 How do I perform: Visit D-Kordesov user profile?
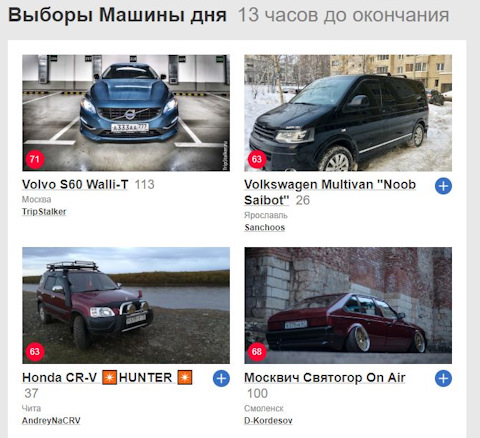268,421
